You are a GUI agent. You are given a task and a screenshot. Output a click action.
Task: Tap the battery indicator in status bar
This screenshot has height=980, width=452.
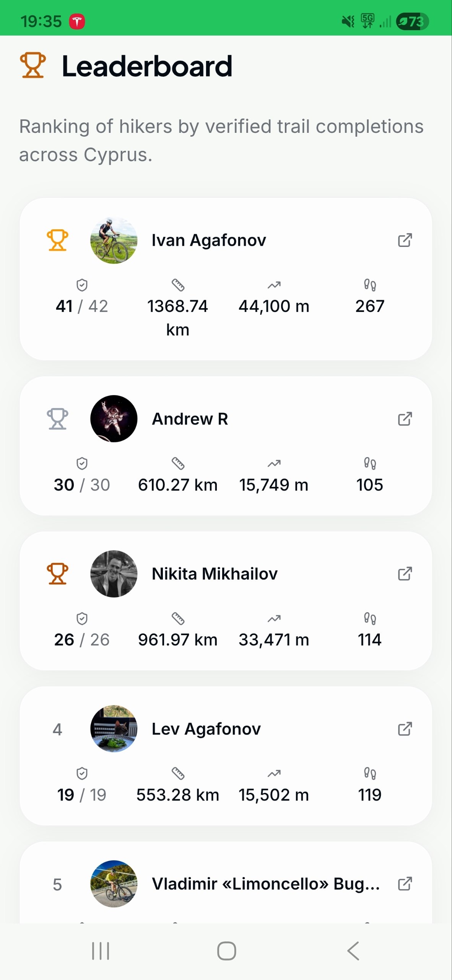[x=412, y=21]
